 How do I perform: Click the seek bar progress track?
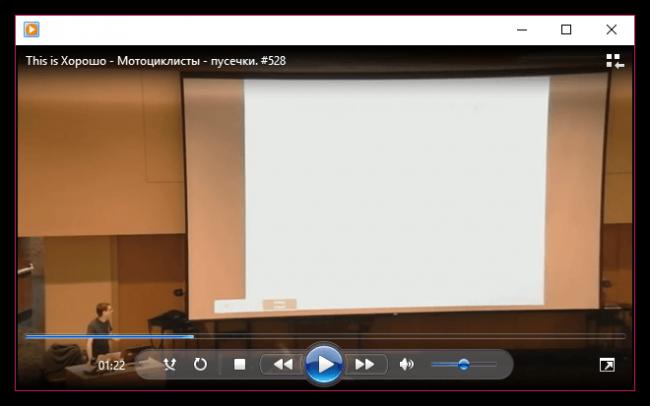(324, 337)
